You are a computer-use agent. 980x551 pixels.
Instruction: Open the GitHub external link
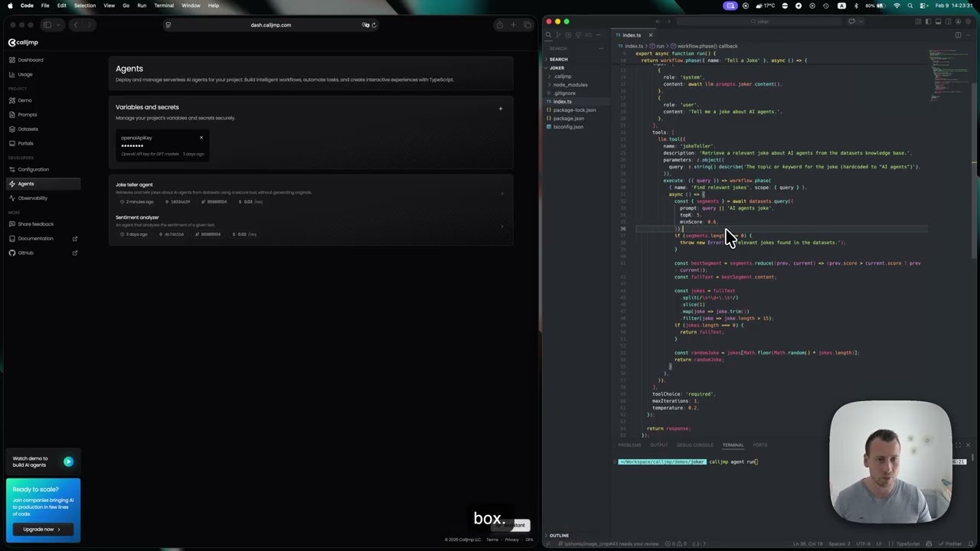pos(43,253)
